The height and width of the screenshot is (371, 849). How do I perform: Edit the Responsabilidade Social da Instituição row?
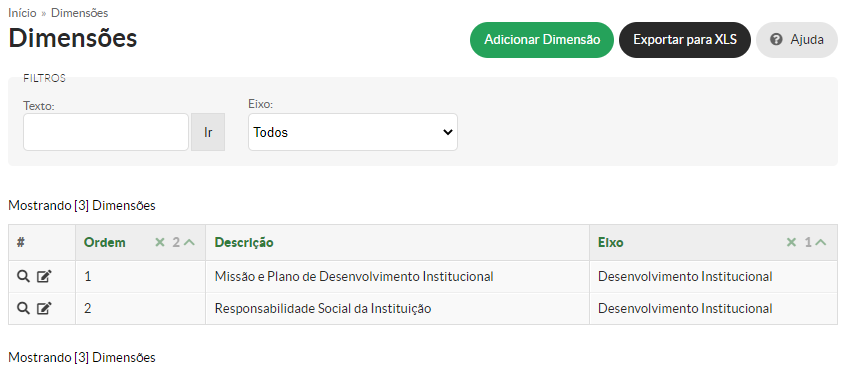point(44,309)
